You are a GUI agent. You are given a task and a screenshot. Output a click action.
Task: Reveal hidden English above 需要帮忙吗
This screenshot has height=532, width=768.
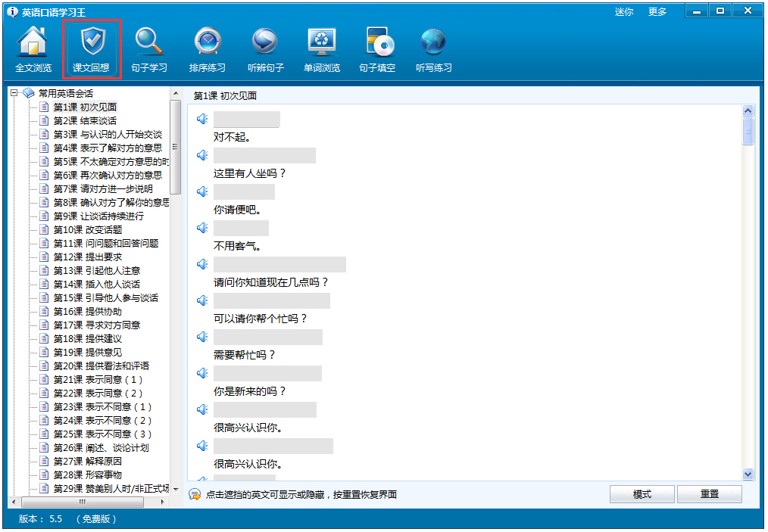268,338
